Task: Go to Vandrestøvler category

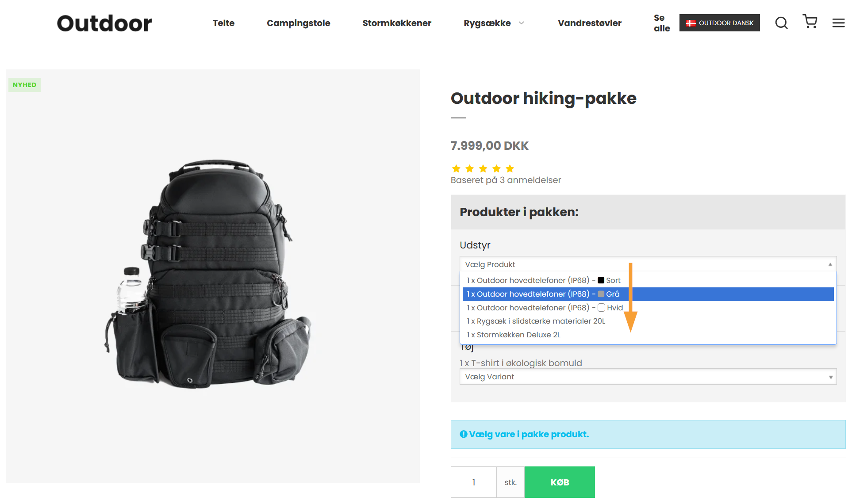Action: pyautogui.click(x=589, y=23)
